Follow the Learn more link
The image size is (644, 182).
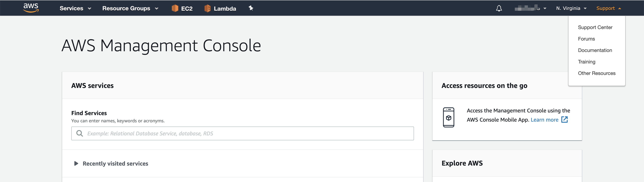[x=544, y=120]
